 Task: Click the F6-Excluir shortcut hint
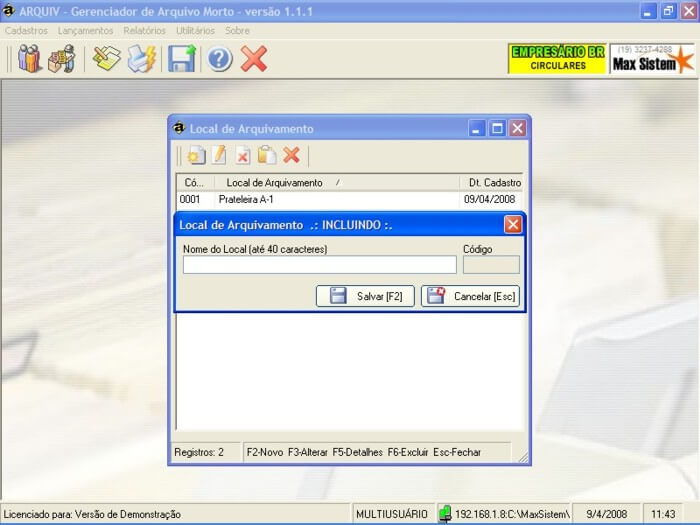408,453
